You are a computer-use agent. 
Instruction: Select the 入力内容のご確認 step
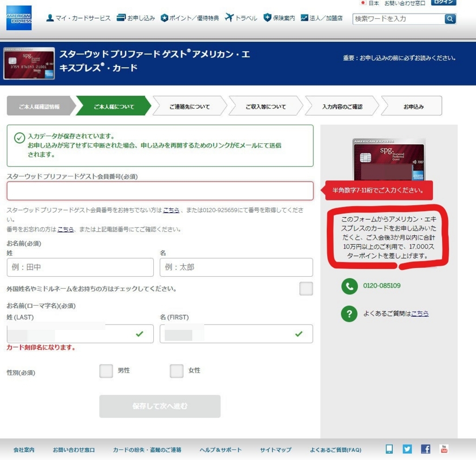click(x=342, y=107)
